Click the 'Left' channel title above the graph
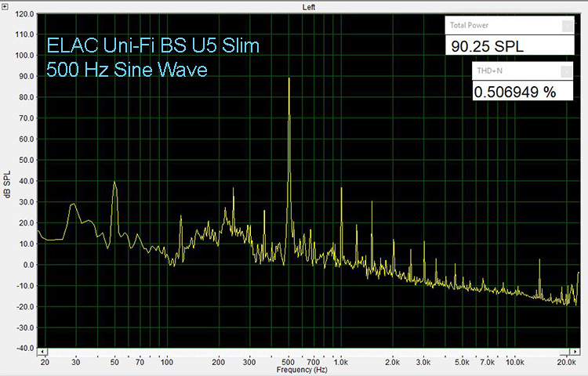This screenshot has height=376, width=588. (x=309, y=7)
